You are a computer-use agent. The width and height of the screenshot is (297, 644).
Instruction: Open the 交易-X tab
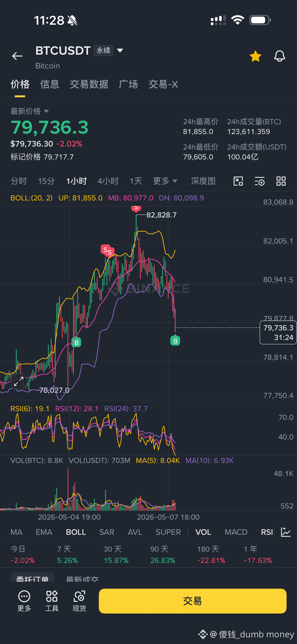tap(163, 84)
